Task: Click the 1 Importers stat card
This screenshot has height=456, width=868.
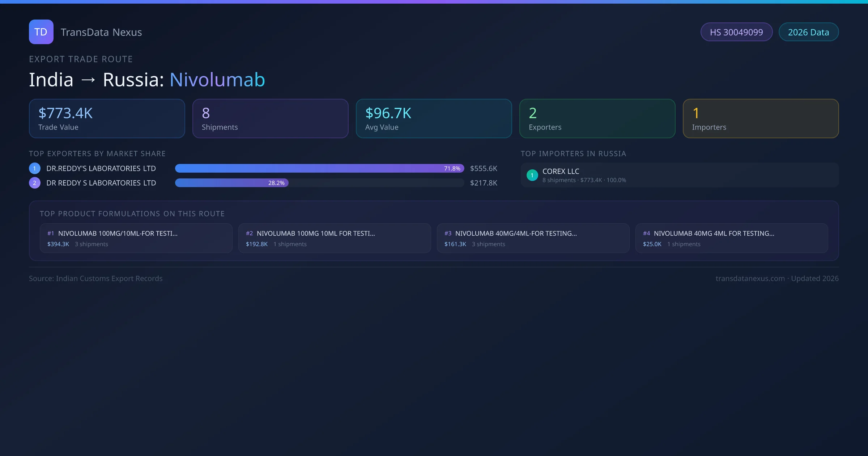Action: tap(761, 119)
